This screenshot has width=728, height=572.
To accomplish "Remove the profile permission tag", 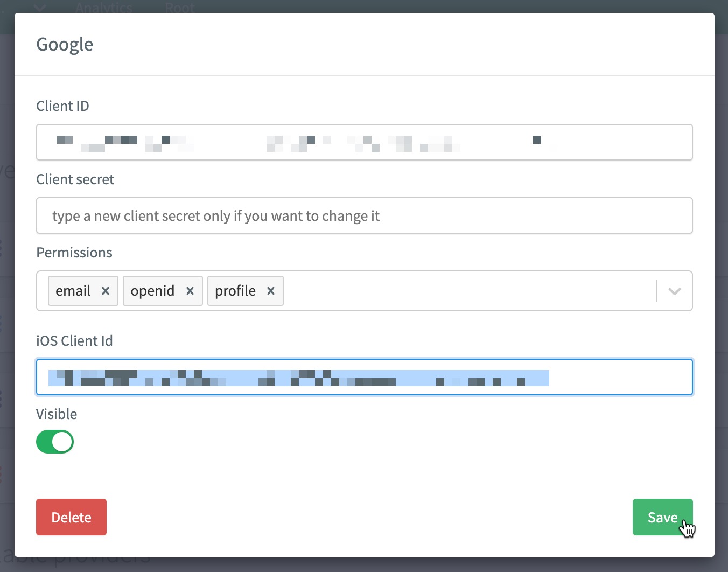I will click(x=271, y=291).
